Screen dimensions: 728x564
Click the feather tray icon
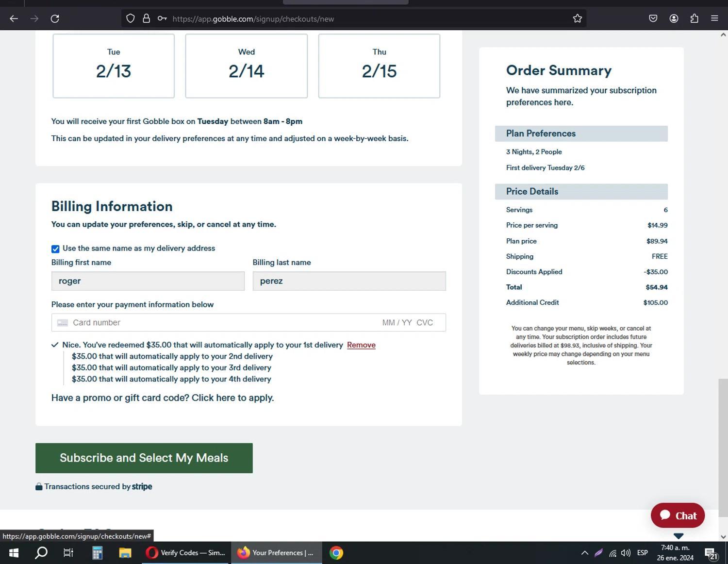coord(599,553)
